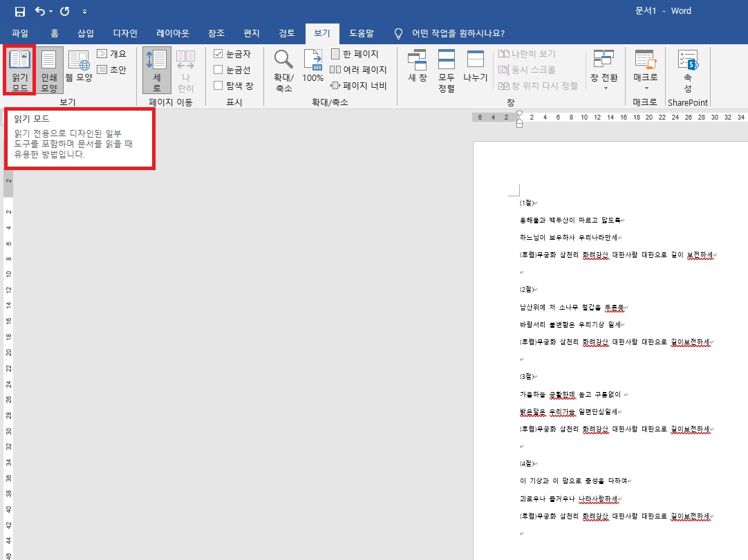Switch to the 홈 ribbon tab

point(55,33)
